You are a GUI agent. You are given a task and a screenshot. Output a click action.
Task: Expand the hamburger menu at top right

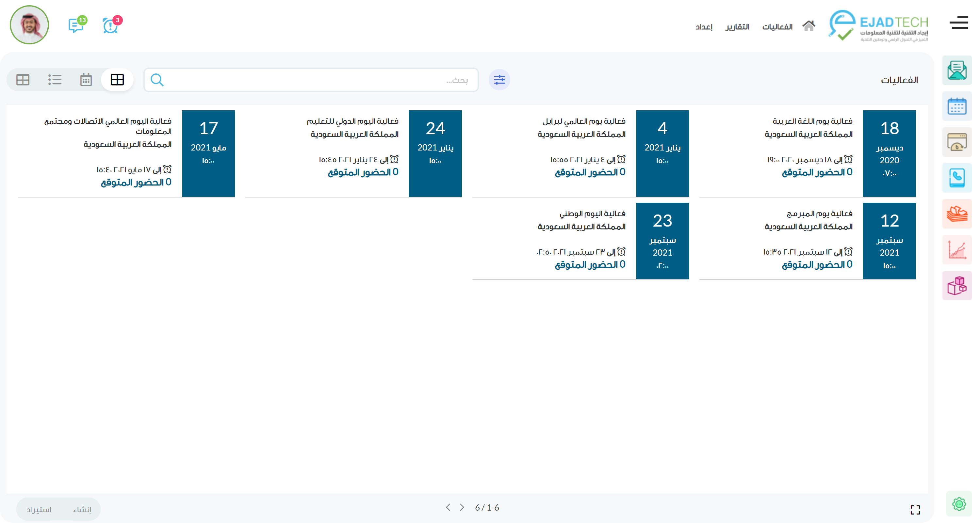tap(958, 23)
